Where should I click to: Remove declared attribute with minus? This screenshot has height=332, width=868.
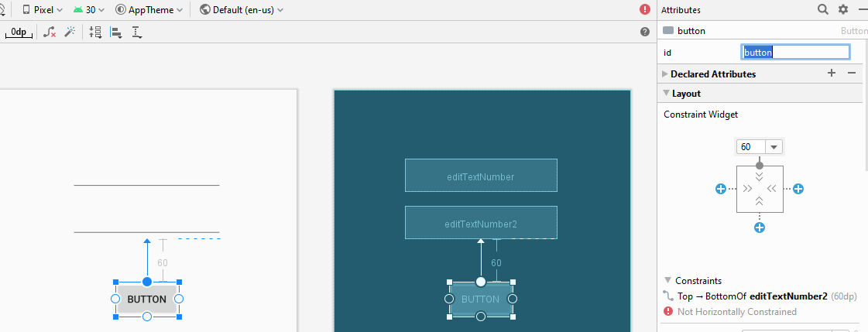(x=852, y=73)
